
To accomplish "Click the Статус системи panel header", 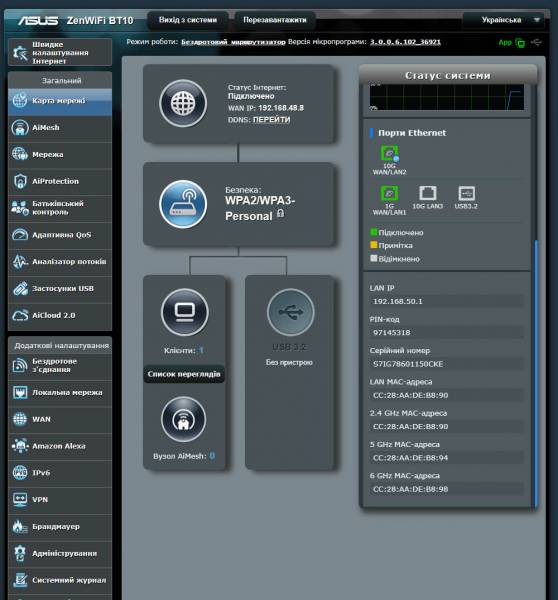I will pyautogui.click(x=448, y=75).
